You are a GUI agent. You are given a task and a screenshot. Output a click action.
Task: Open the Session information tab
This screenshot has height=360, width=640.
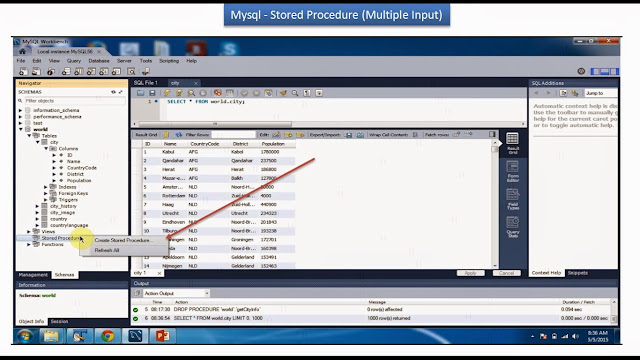pyautogui.click(x=60, y=322)
